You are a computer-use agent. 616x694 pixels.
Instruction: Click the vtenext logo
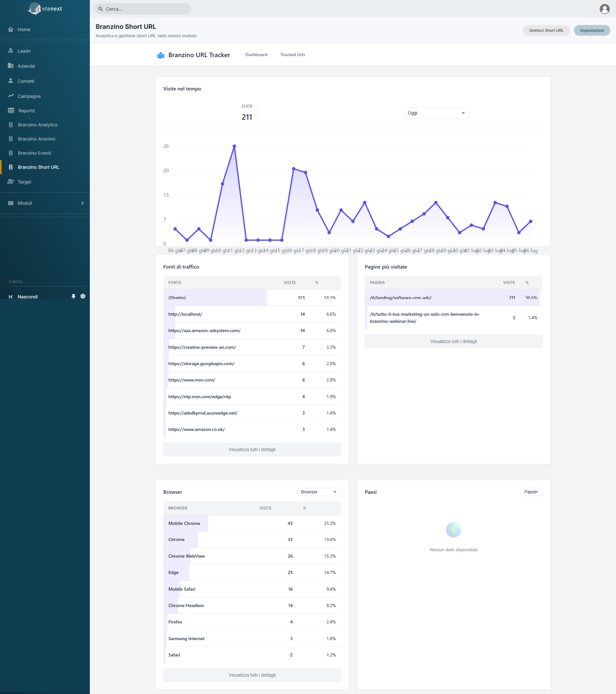click(x=45, y=9)
